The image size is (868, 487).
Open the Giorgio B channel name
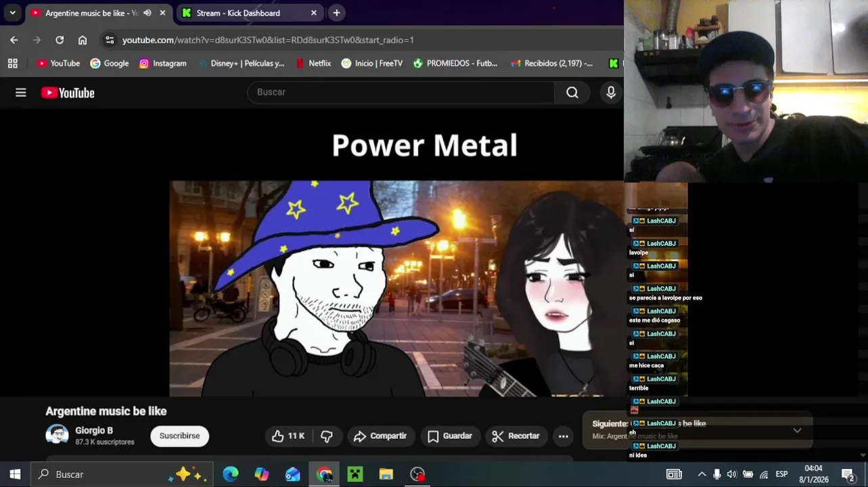click(94, 430)
